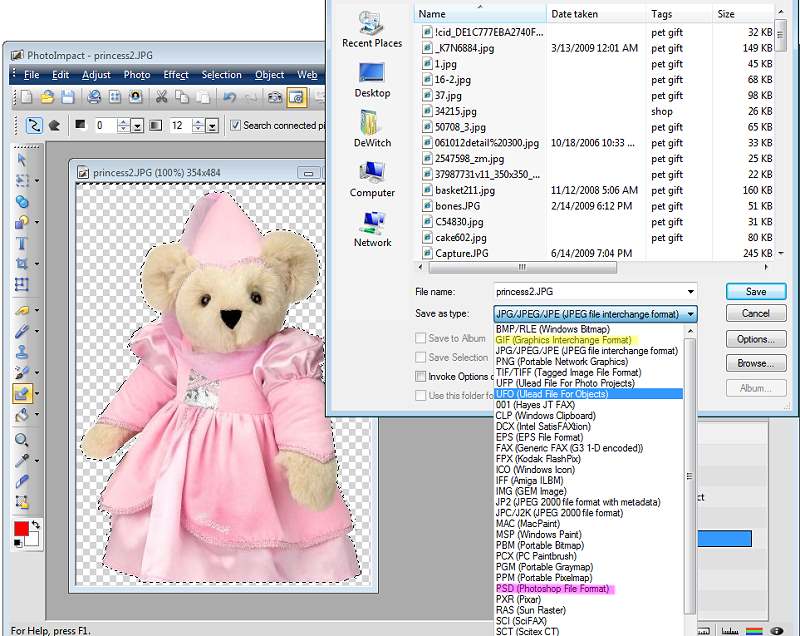Click the scissors Cut icon in the toolbar
The image size is (800, 636).
[160, 97]
